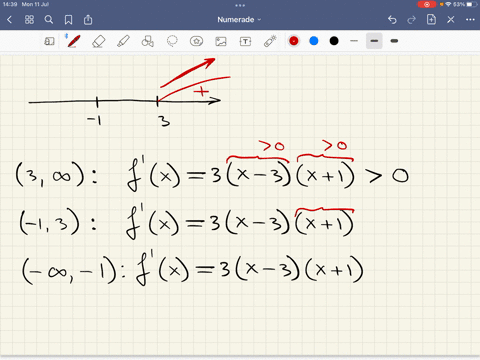Select the Highlighter tool
This screenshot has height=360, width=480.
(x=123, y=41)
